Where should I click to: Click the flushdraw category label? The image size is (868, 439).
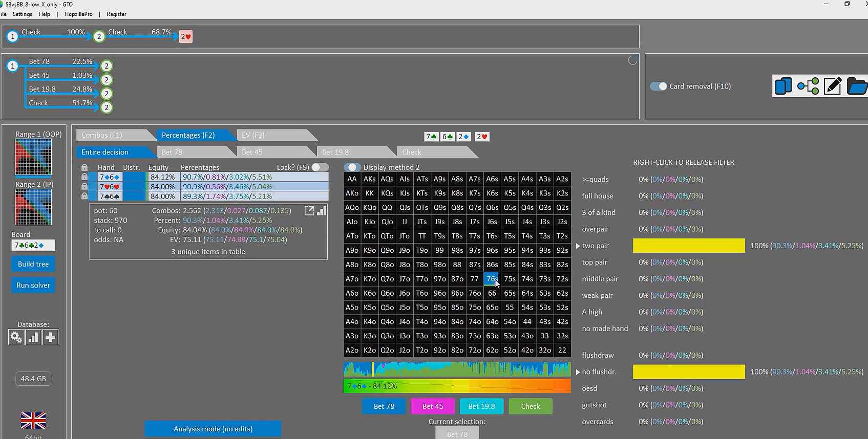[598, 355]
